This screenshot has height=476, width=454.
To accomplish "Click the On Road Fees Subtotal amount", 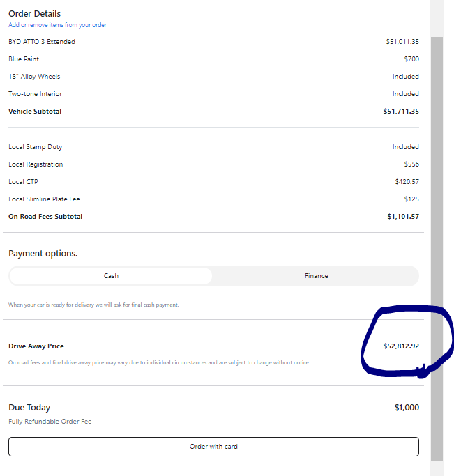I will 403,217.
